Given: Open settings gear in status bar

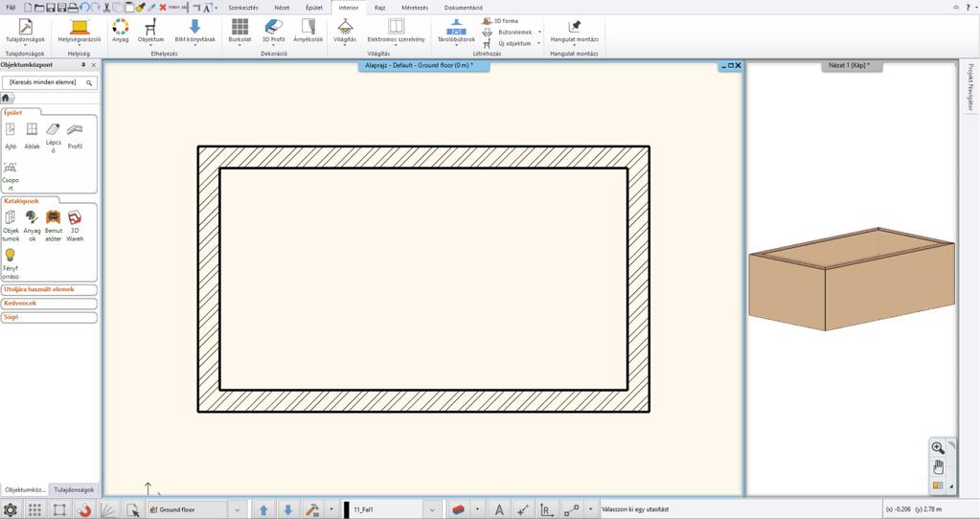Looking at the screenshot, I should pos(11,509).
